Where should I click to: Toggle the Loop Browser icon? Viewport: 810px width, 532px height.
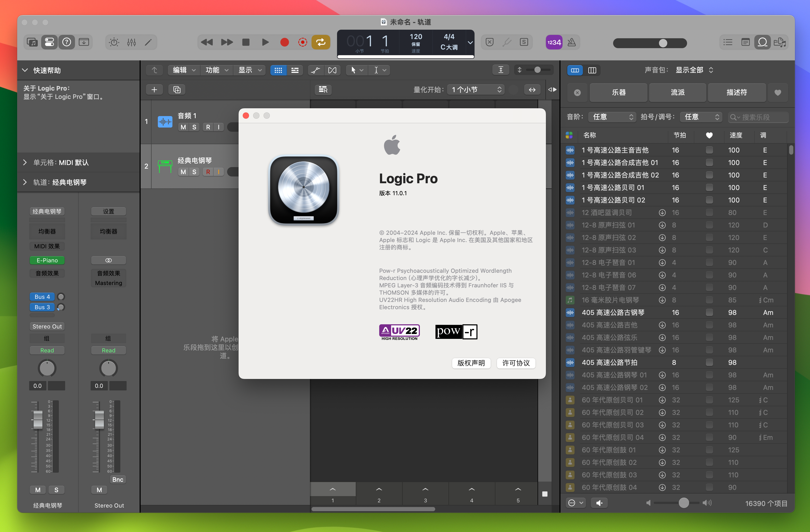coord(763,42)
